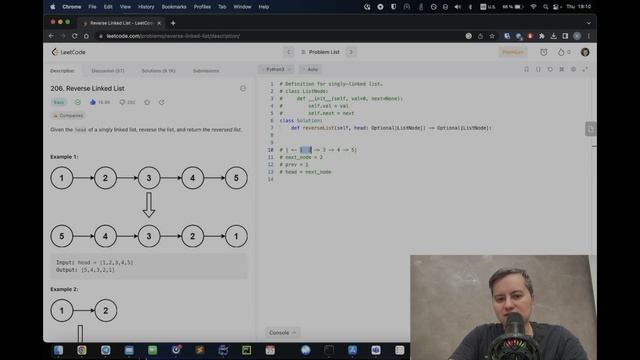Click the 'class Solution:' line
The width and height of the screenshot is (640, 360).
pos(301,120)
